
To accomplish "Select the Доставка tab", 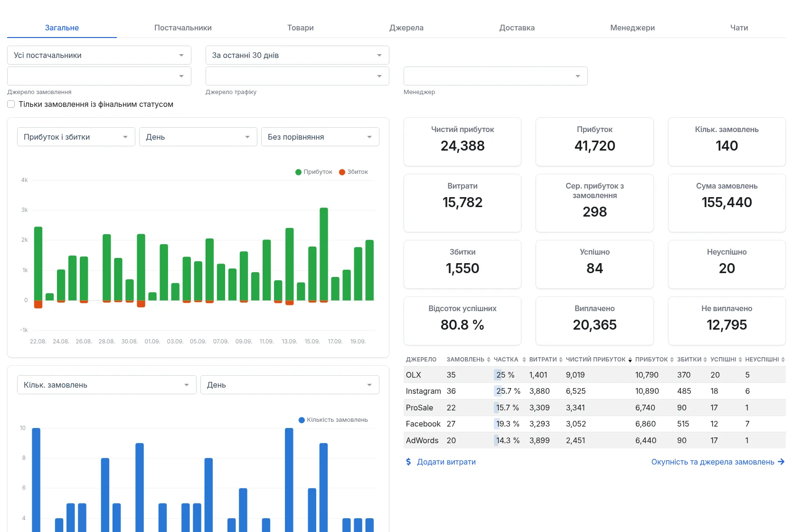I will [x=517, y=28].
